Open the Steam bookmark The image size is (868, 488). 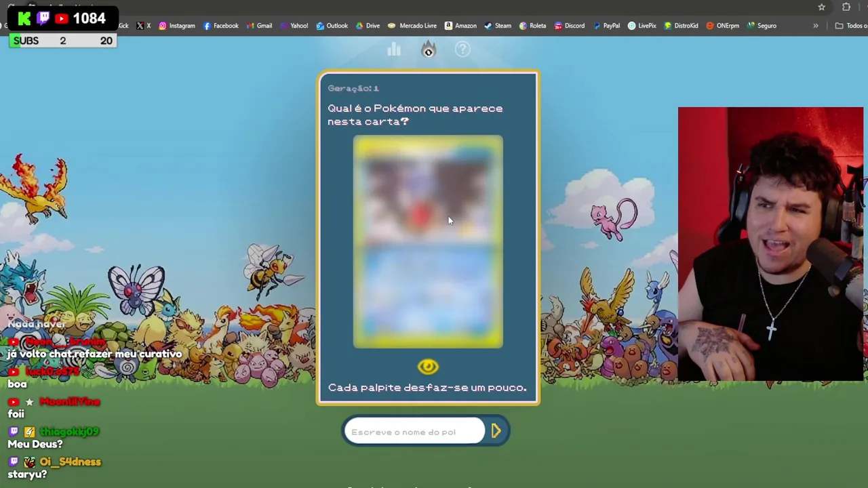pos(497,26)
